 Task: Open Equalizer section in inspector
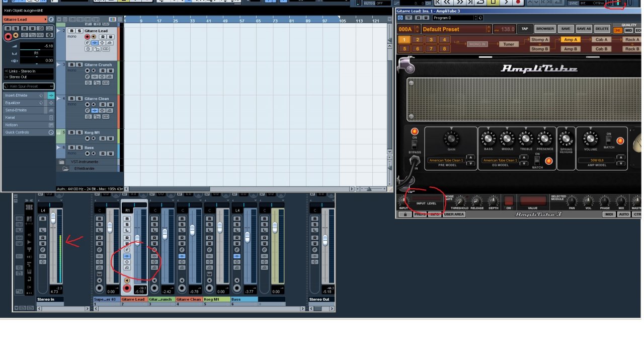pyautogui.click(x=28, y=103)
